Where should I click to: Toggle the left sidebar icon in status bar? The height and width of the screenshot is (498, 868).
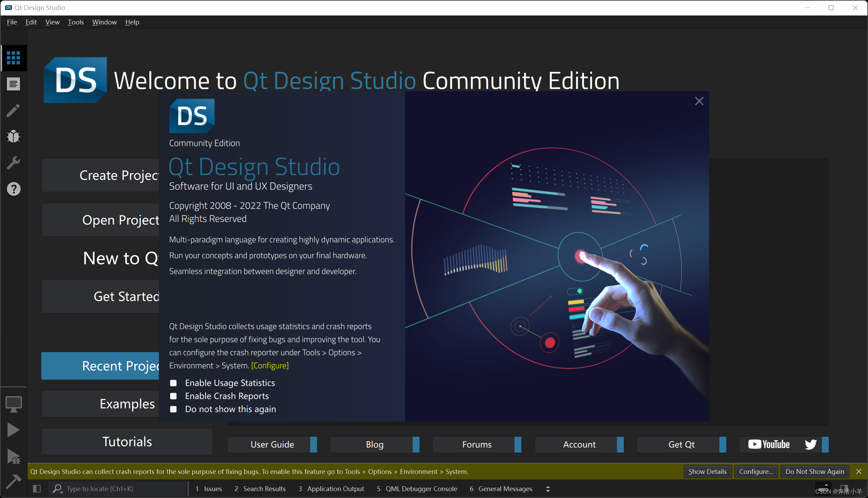pos(37,489)
